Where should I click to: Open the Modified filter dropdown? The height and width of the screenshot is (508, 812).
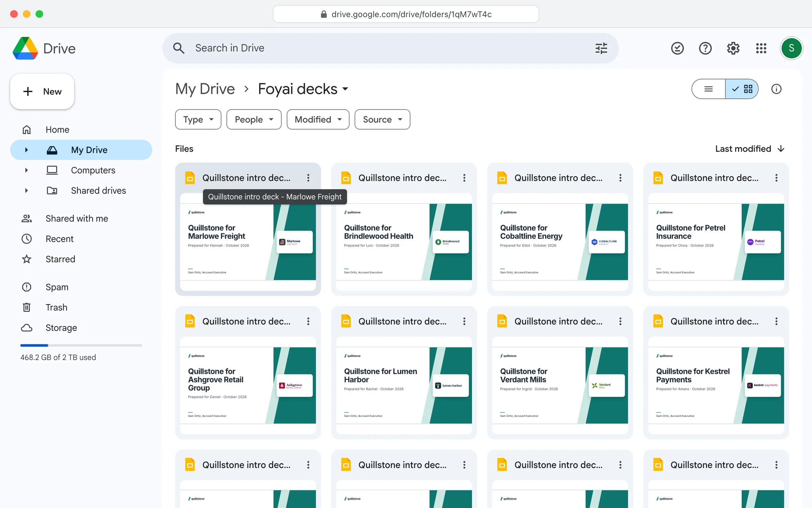point(318,119)
